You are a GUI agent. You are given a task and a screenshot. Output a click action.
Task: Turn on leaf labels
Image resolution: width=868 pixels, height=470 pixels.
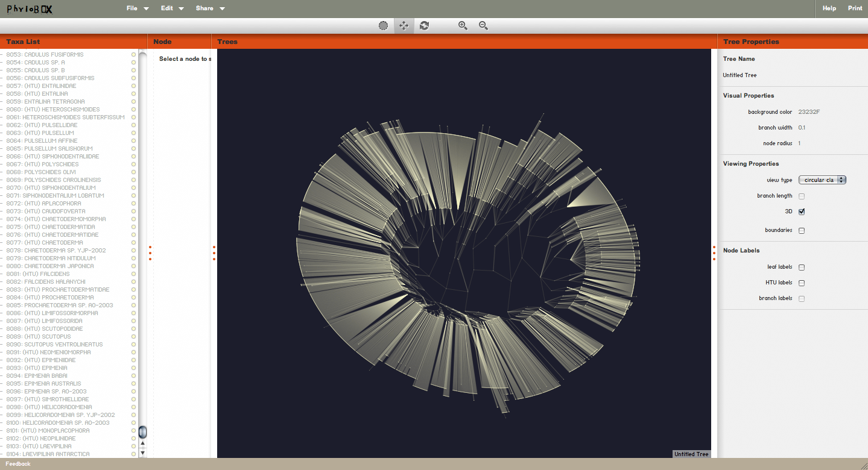802,267
